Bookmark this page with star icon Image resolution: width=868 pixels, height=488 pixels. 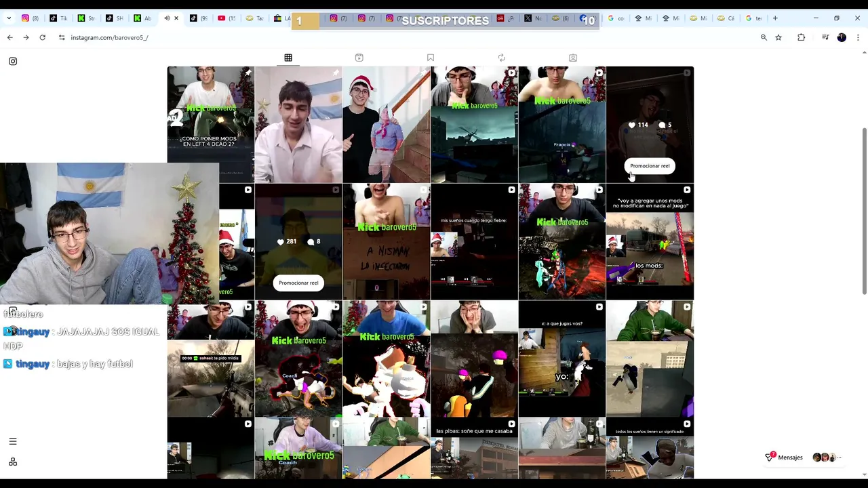(778, 37)
